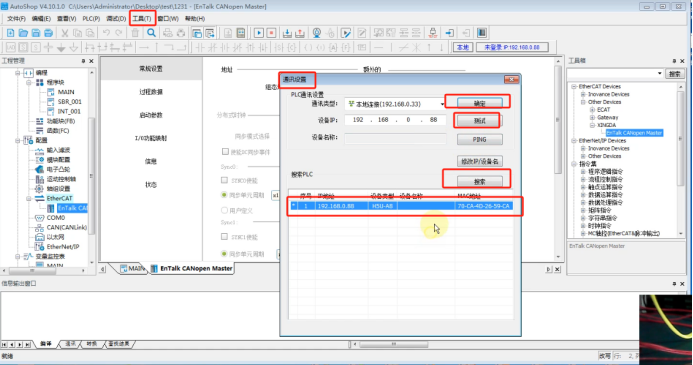Click the New project toolbar icon

10,33
